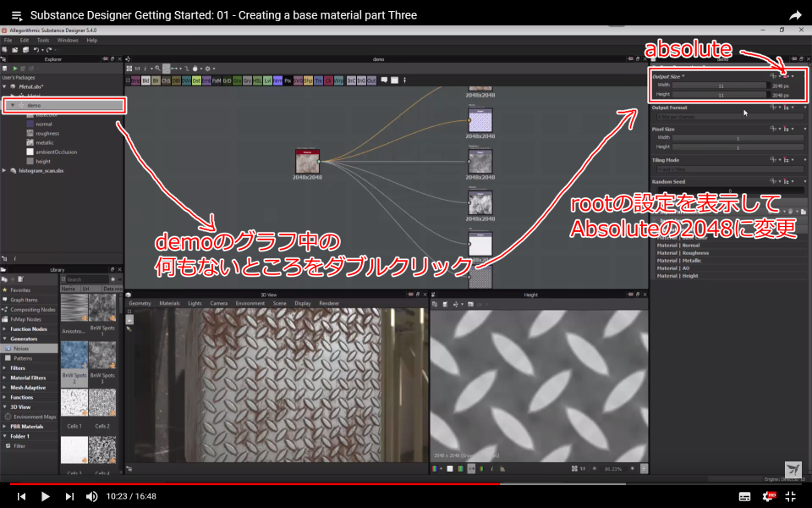Add a Blend node from Bld toolbar icon
Viewport: 812px width, 508px height.
(x=145, y=81)
